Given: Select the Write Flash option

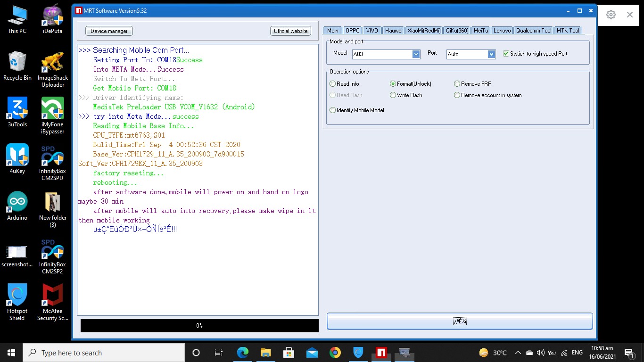Looking at the screenshot, I should click(x=406, y=95).
